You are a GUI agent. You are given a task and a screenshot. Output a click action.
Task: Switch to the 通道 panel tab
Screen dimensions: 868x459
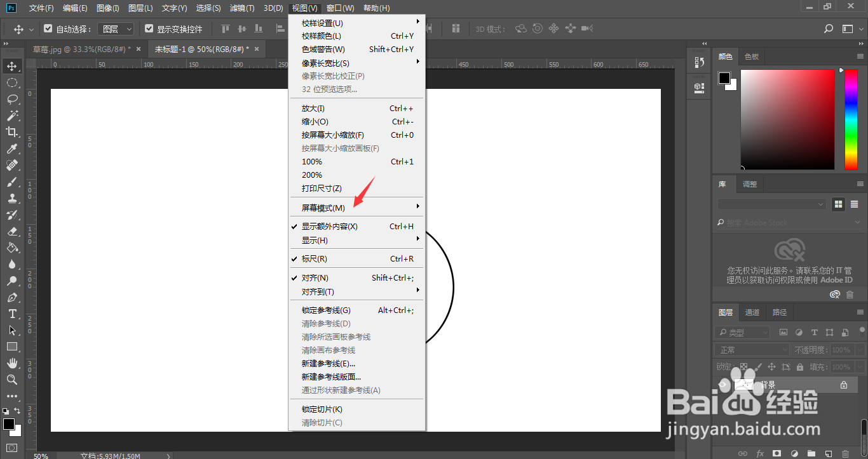pos(752,312)
